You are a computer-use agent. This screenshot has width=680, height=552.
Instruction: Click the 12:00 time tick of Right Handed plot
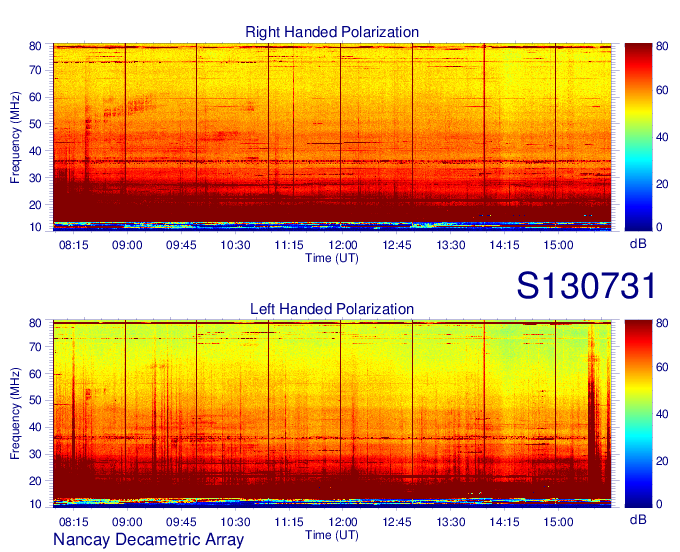343,245
